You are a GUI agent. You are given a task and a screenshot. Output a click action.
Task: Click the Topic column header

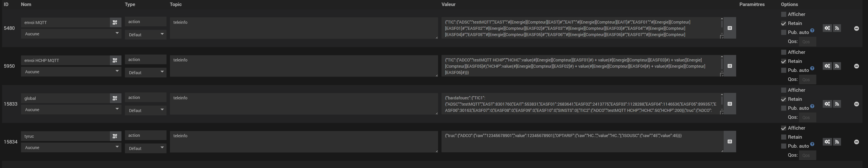click(175, 4)
